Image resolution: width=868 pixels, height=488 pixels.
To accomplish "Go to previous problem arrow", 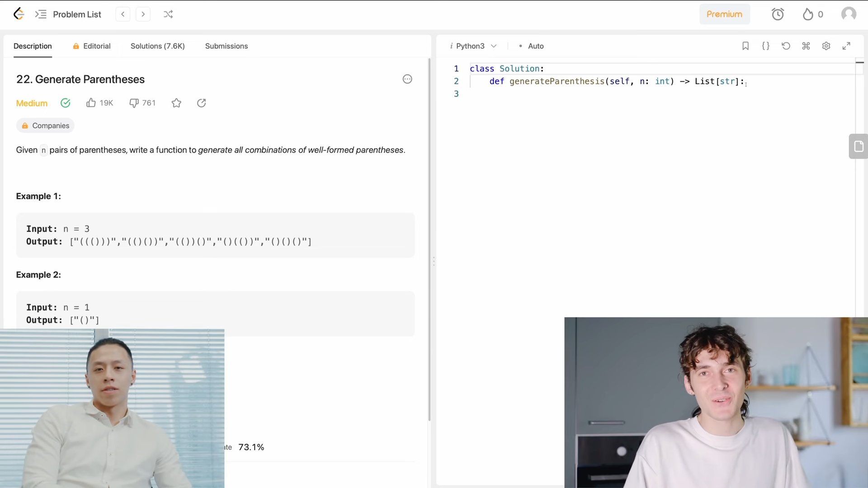I will click(123, 14).
